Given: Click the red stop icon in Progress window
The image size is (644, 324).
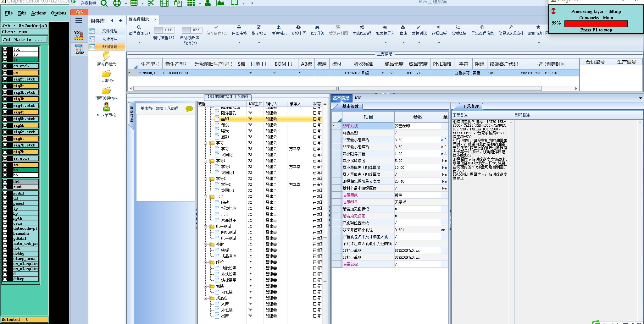Looking at the screenshot, I should (x=553, y=11).
